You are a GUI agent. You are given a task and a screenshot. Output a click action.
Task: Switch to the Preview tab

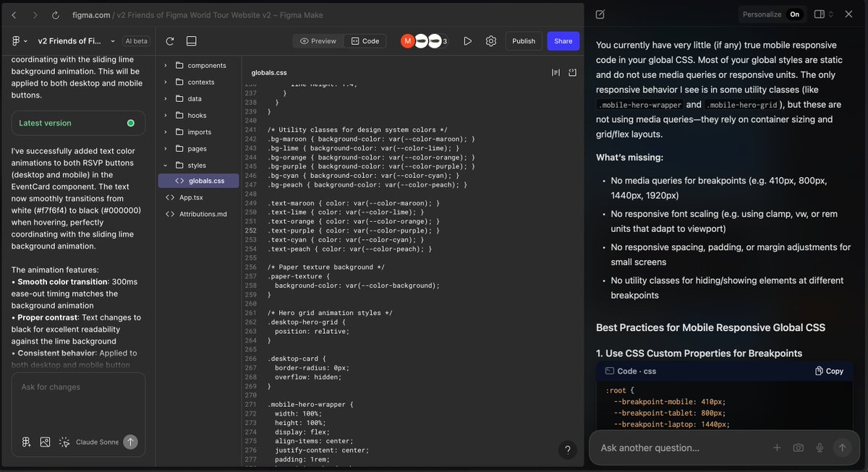pos(318,41)
